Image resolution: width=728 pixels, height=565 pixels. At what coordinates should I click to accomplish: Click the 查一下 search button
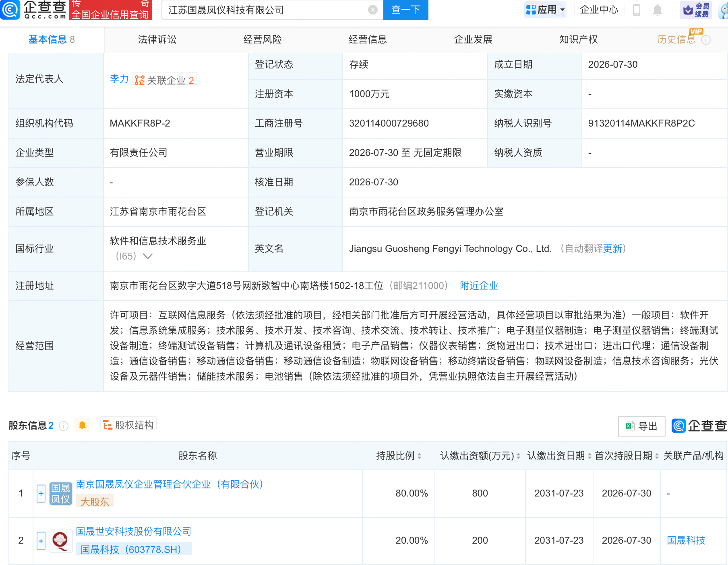pyautogui.click(x=406, y=10)
